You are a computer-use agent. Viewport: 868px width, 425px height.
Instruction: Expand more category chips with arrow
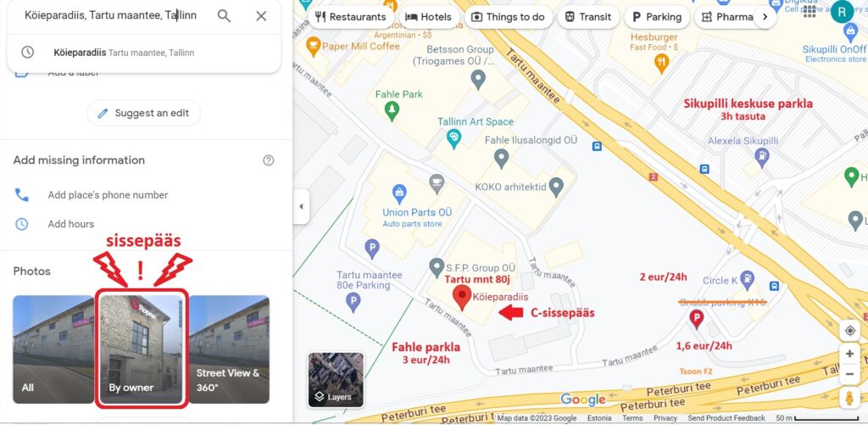(x=765, y=17)
